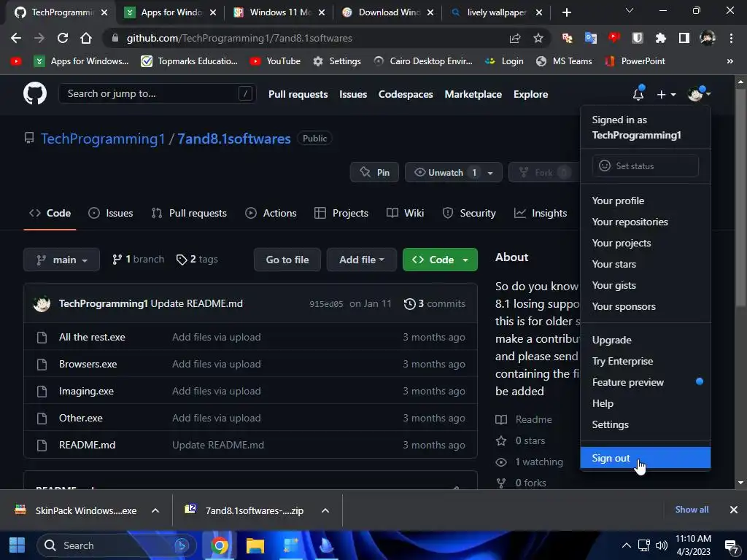Open the Security tab
Image resolution: width=747 pixels, height=560 pixels.
(x=469, y=213)
